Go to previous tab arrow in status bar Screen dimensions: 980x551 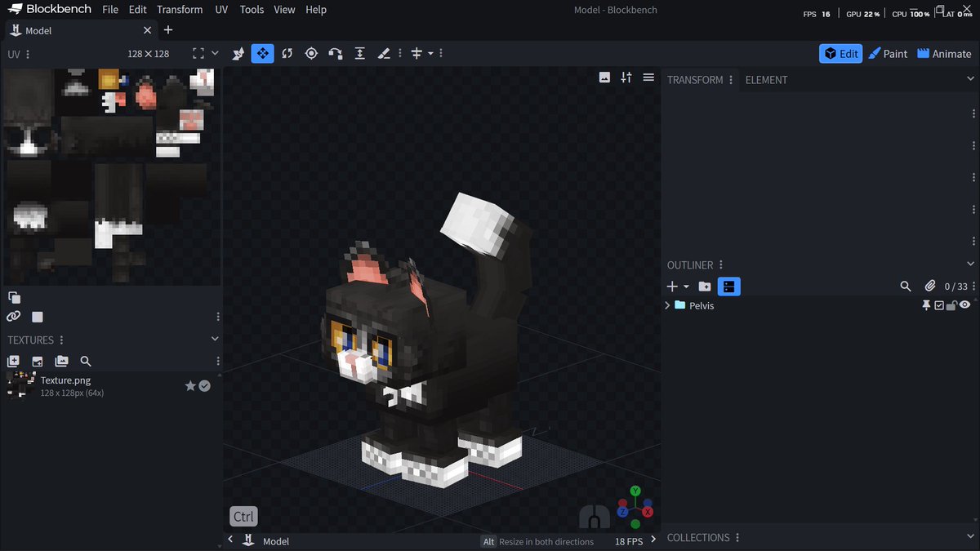(230, 540)
